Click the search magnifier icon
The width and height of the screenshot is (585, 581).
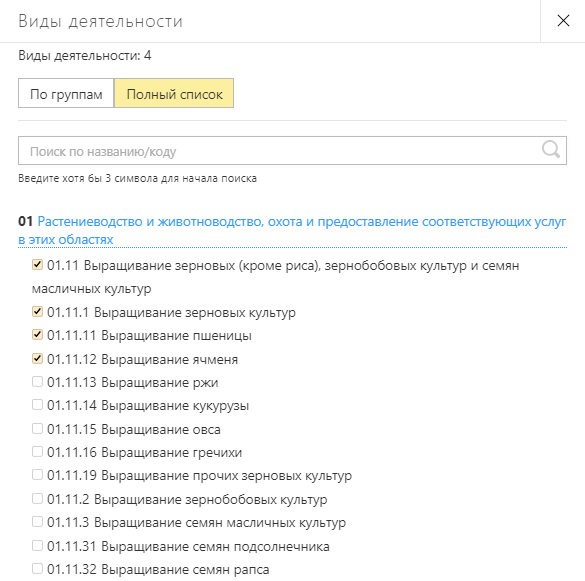click(551, 150)
